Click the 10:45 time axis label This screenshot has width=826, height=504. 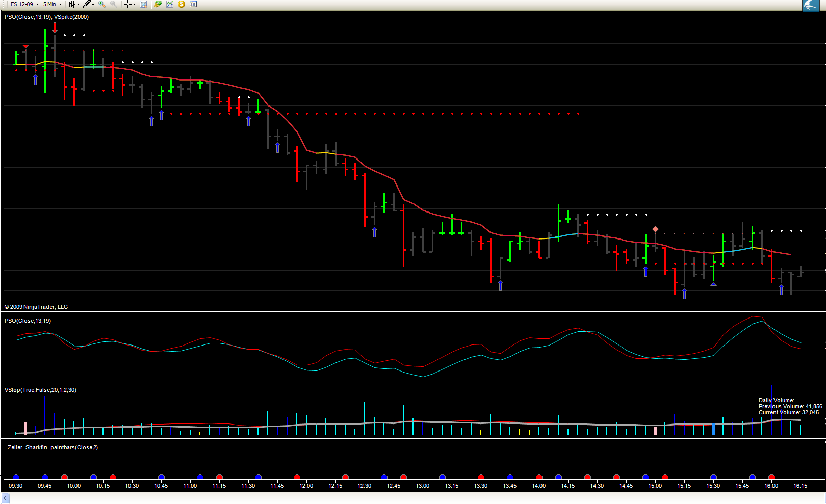(x=161, y=486)
